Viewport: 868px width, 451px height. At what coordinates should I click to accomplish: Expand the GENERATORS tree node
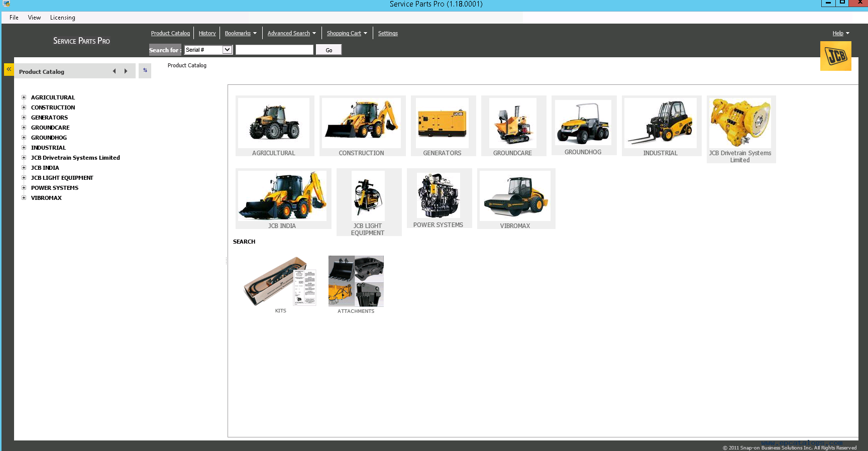(x=24, y=118)
